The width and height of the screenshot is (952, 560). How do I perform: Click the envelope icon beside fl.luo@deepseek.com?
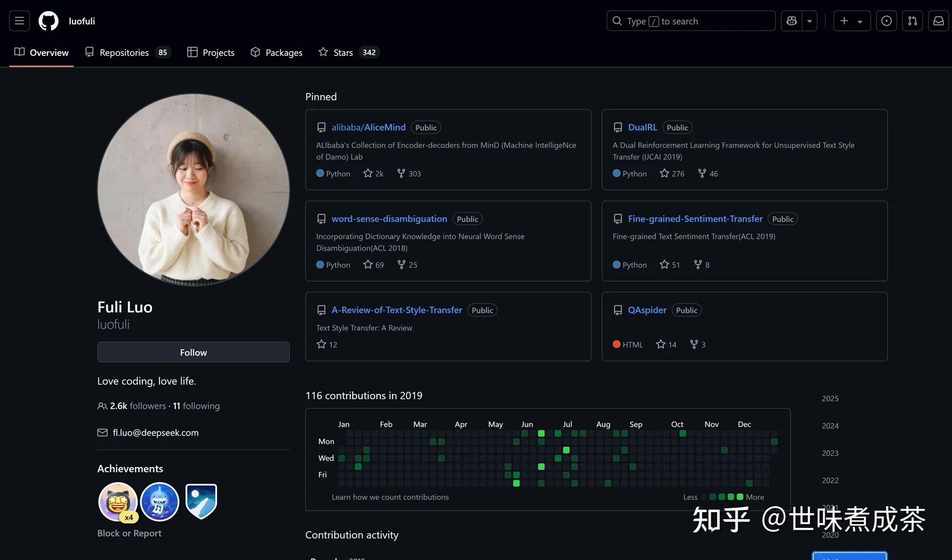tap(102, 432)
